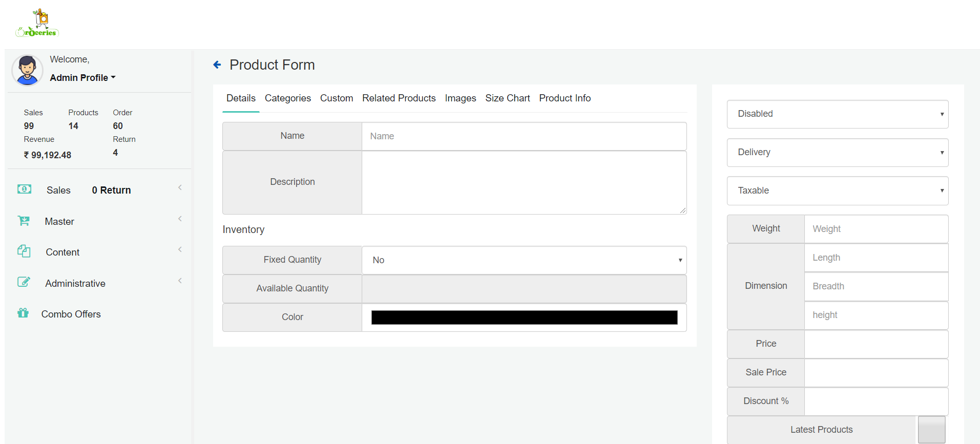Expand the Admin Profile menu
980x444 pixels.
(82, 77)
